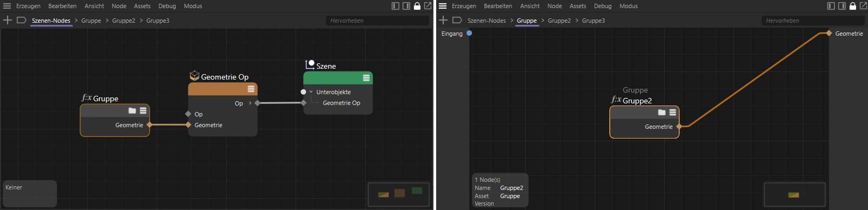
Task: Open the hamburger menu in the left node editor
Action: pyautogui.click(x=7, y=6)
